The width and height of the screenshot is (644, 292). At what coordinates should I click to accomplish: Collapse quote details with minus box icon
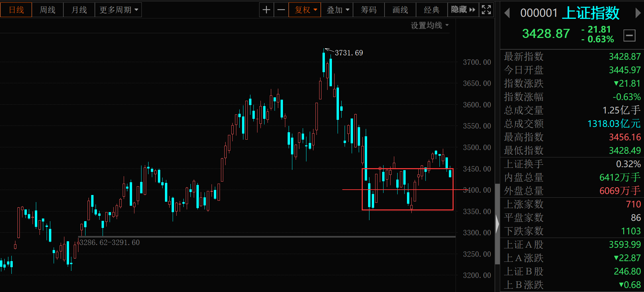coord(629,35)
